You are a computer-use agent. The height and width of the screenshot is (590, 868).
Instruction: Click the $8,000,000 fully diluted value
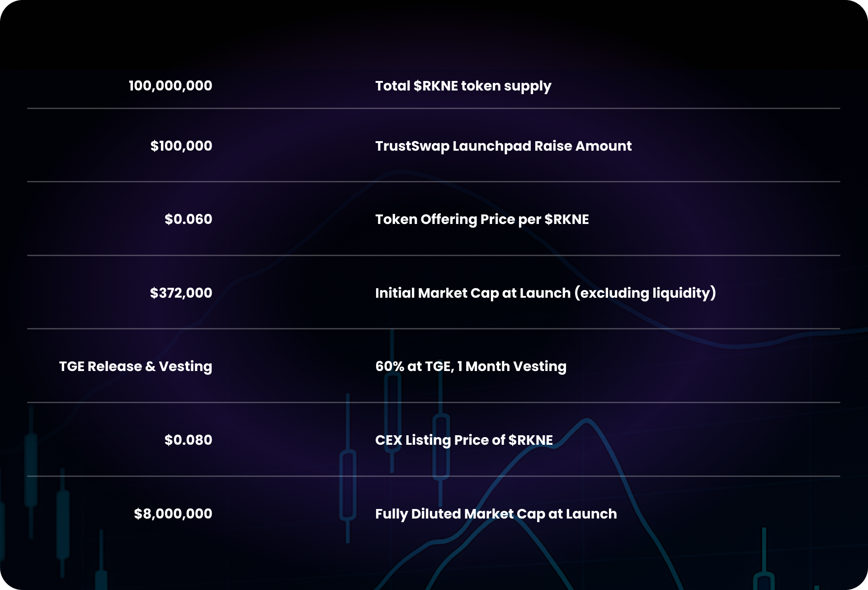click(173, 514)
